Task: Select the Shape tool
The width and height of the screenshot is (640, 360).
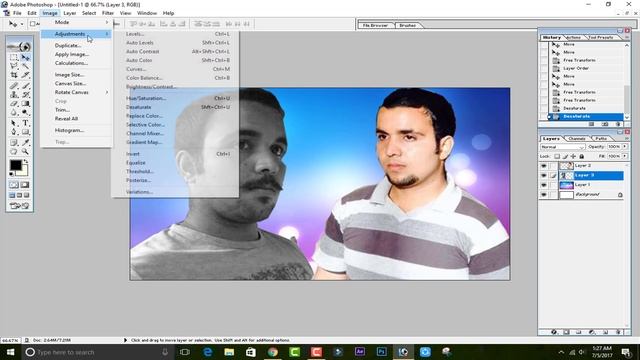Action: pos(25,132)
